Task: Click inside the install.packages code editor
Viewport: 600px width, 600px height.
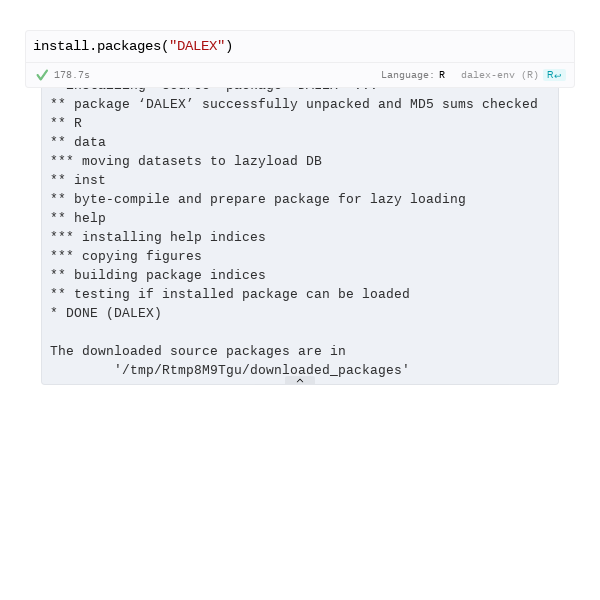Action: pos(300,46)
